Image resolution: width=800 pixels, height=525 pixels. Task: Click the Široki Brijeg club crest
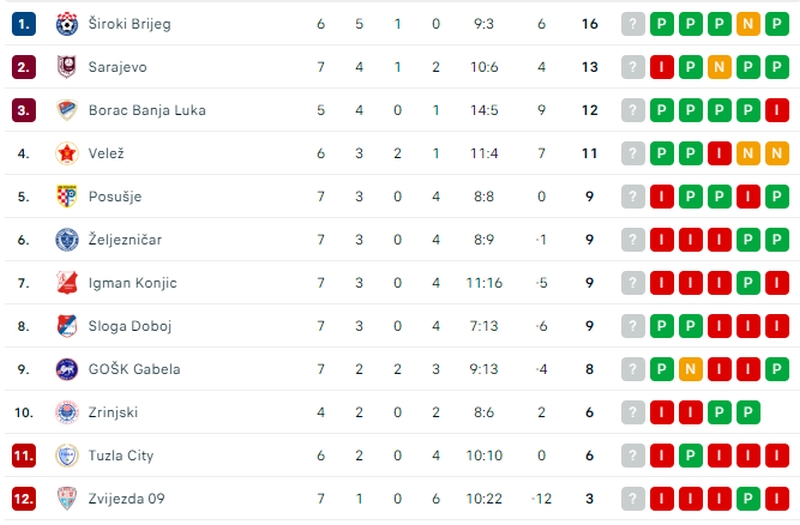pos(67,24)
